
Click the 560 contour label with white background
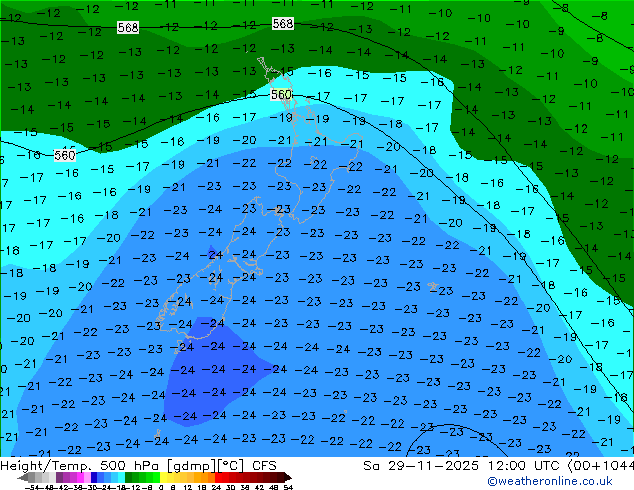point(65,155)
